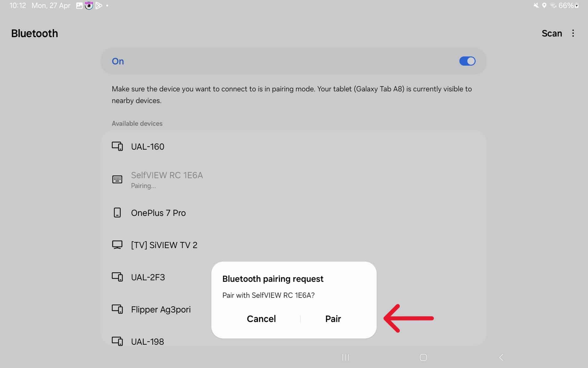Viewport: 588px width, 368px height.
Task: Turn off the Bluetooth toggle switch
Action: point(467,61)
